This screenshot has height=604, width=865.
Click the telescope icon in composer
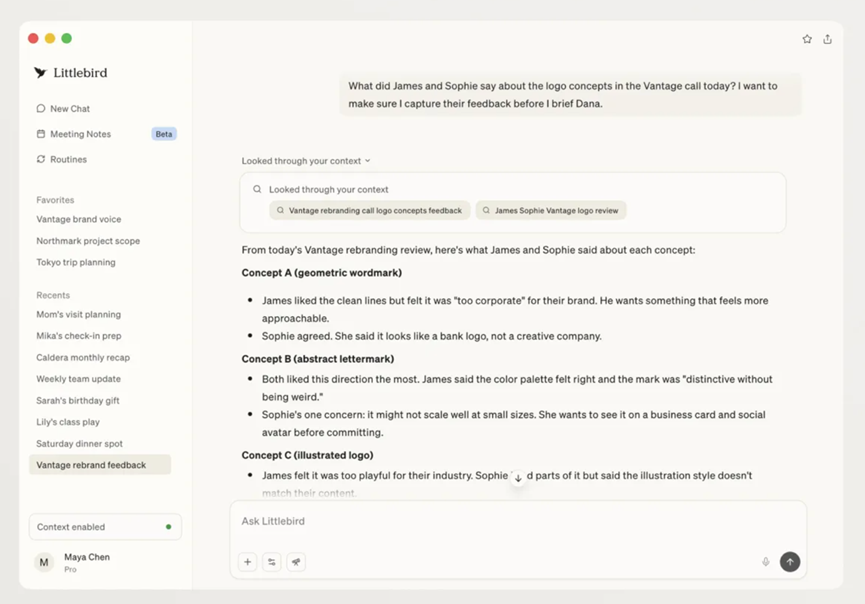click(x=296, y=562)
